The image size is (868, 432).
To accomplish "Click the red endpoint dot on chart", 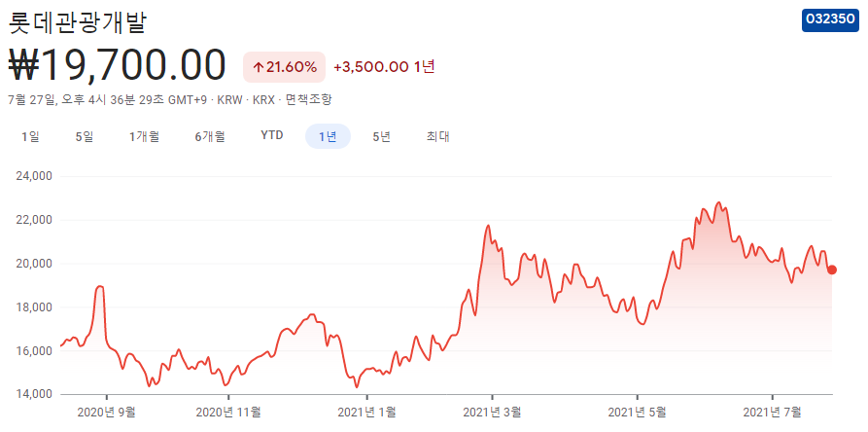I will pyautogui.click(x=831, y=270).
